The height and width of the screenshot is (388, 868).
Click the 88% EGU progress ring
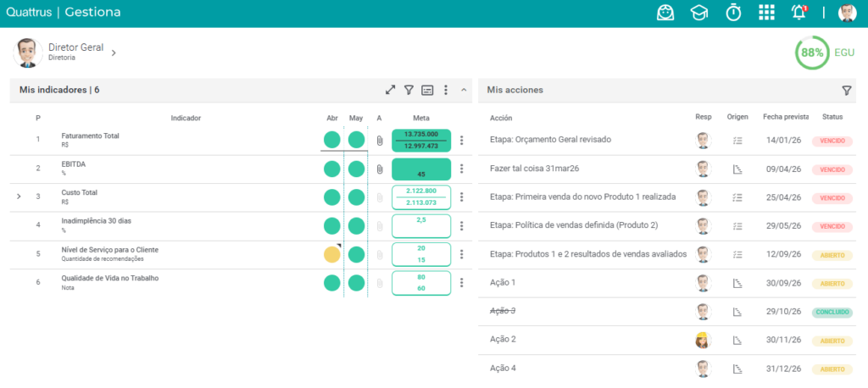click(812, 53)
